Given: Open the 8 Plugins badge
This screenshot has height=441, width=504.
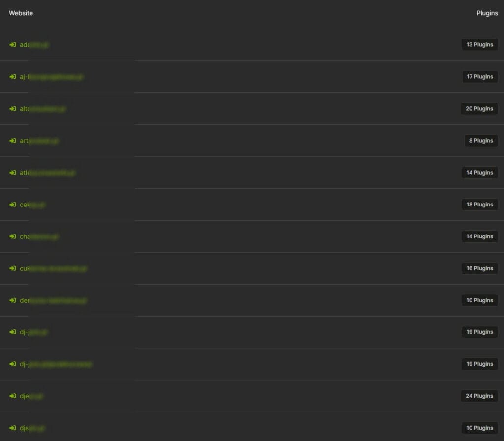Looking at the screenshot, I should pyautogui.click(x=481, y=141).
